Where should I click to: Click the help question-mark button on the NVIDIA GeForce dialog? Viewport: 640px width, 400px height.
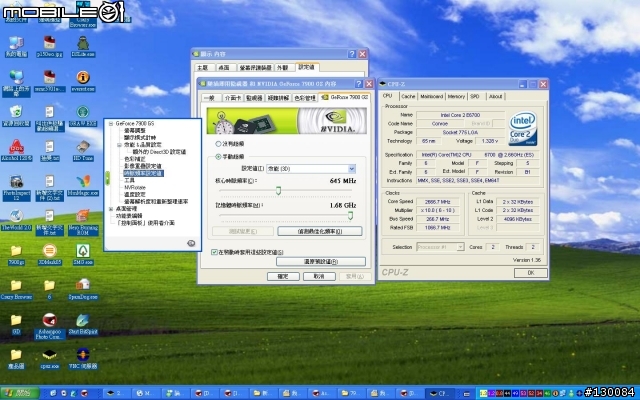[x=359, y=84]
